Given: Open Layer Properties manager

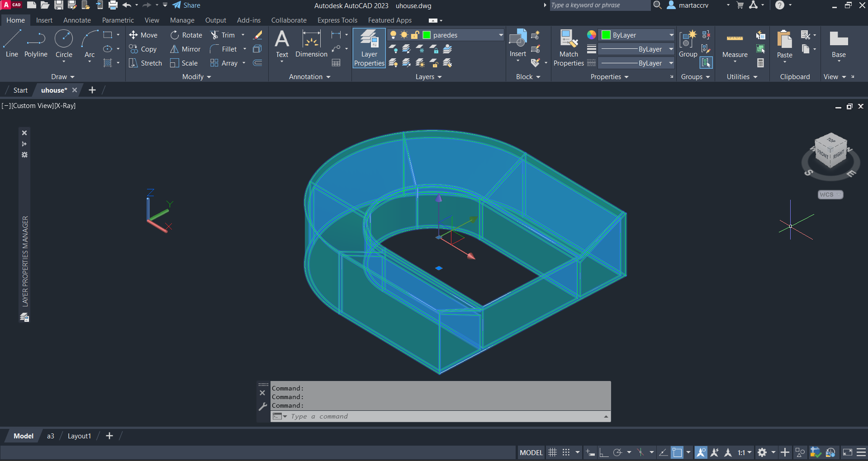Looking at the screenshot, I should click(369, 48).
